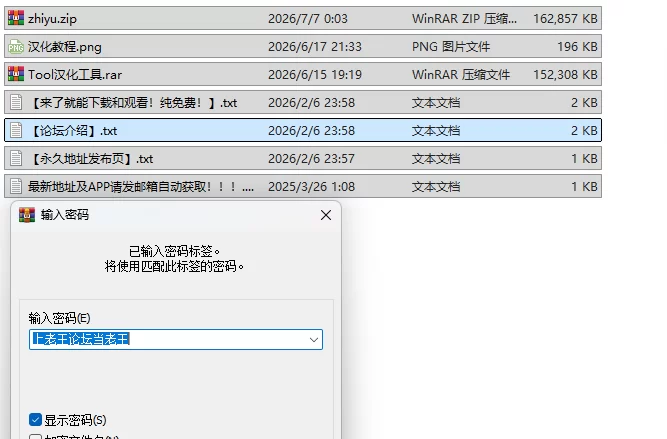Click the type WinRAR 压缩文件
667x439 pixels.
[461, 75]
